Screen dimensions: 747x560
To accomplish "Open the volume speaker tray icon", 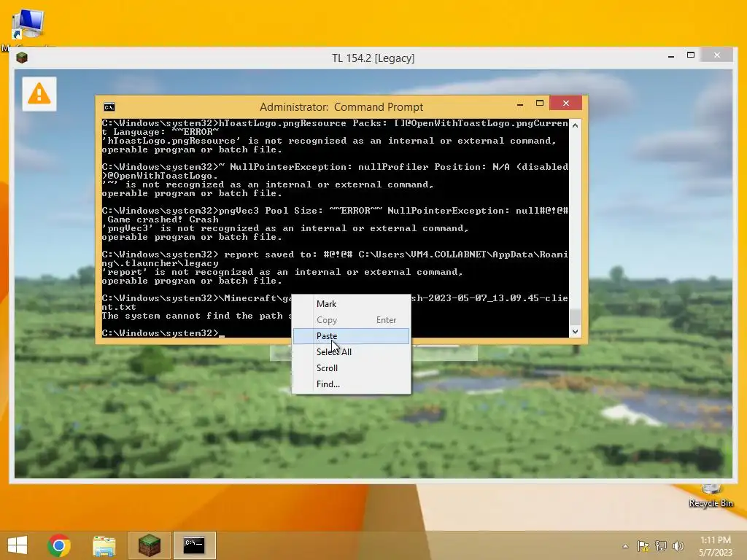I will click(678, 546).
